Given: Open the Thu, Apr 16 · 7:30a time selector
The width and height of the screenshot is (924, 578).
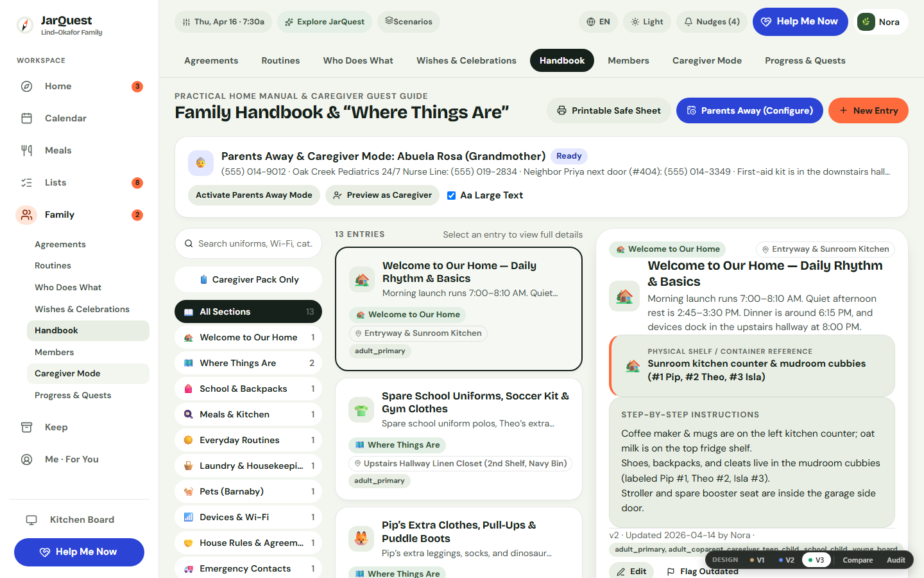Looking at the screenshot, I should (x=223, y=22).
